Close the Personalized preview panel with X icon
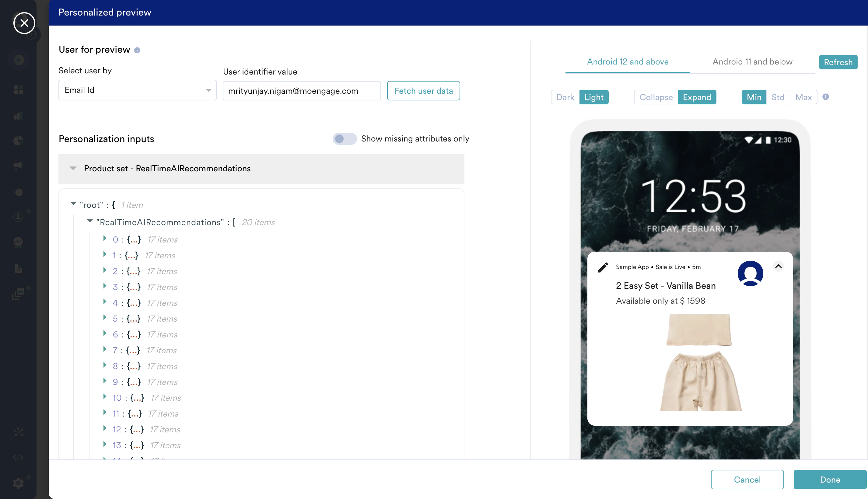 tap(24, 23)
